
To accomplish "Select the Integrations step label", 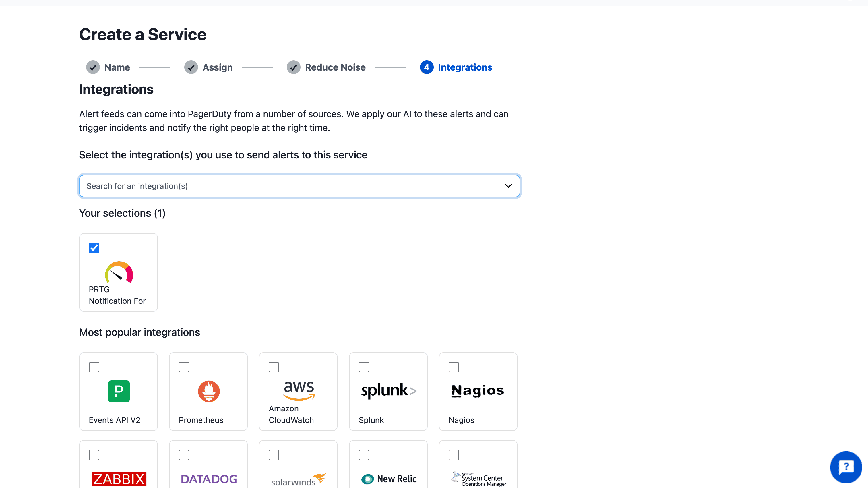I will 465,67.
